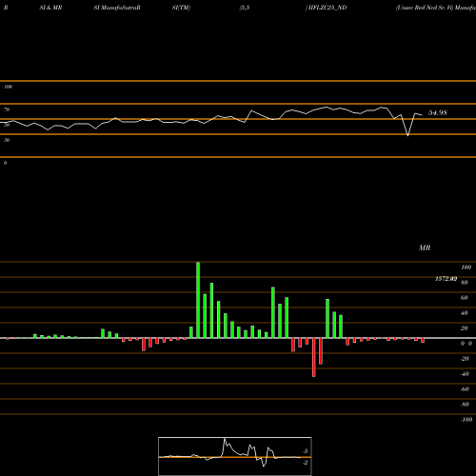The height and width of the screenshot is (476, 476).
Task: Click the longest red MR bar
Action: (x=314, y=357)
